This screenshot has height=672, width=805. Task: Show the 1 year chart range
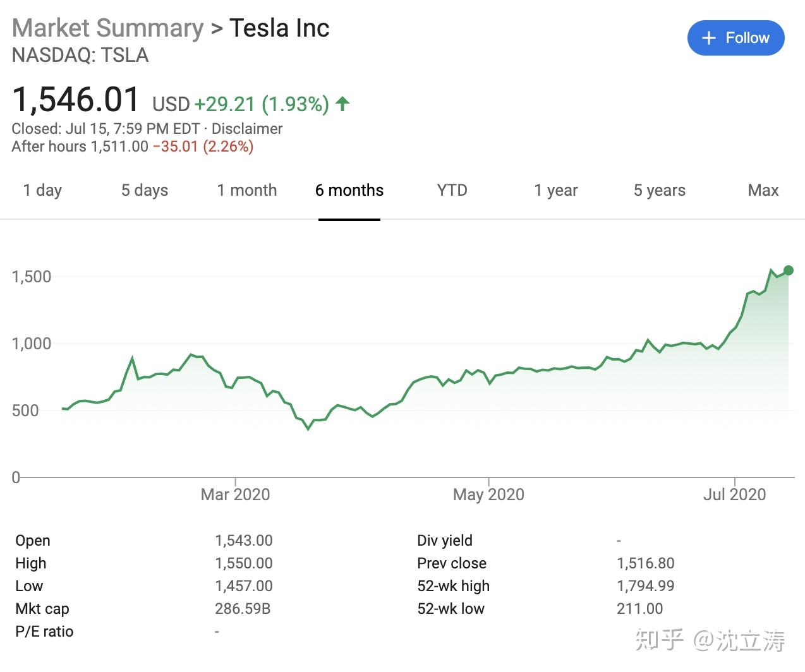pyautogui.click(x=555, y=190)
